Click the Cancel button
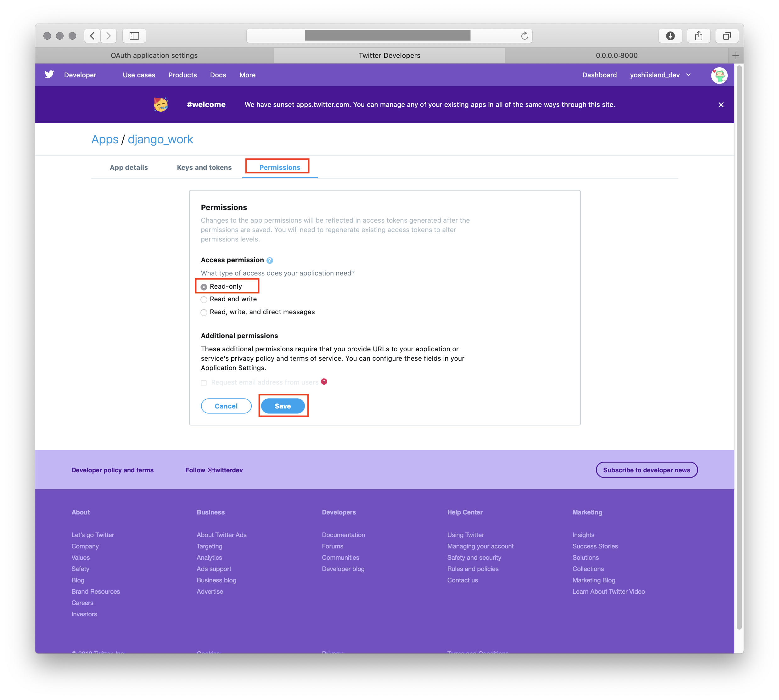779x700 pixels. (226, 406)
